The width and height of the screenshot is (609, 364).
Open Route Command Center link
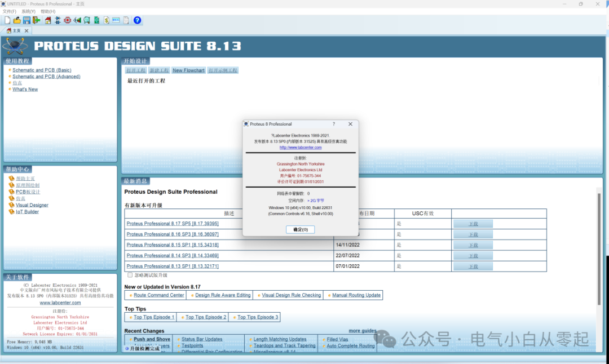159,295
